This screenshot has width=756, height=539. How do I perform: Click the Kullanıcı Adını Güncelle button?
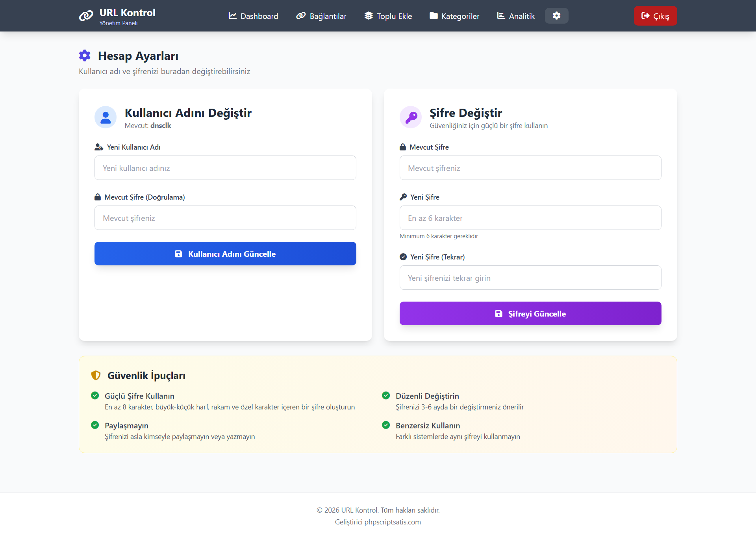click(225, 254)
